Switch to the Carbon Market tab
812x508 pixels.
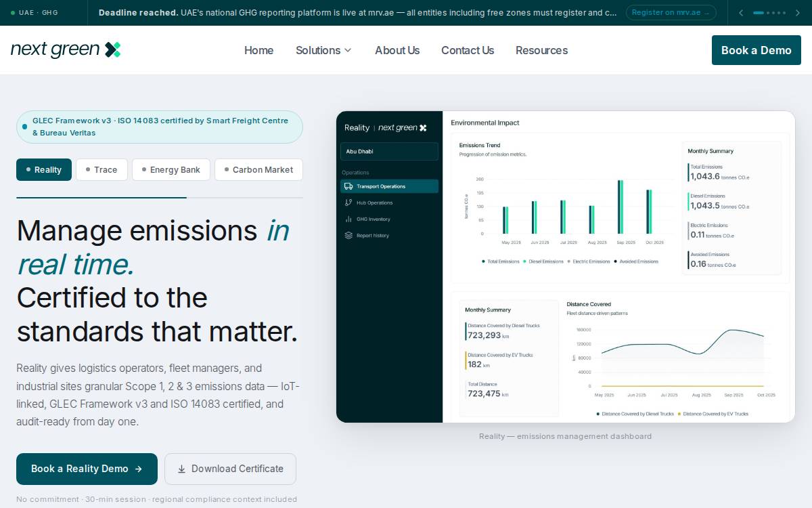[258, 169]
